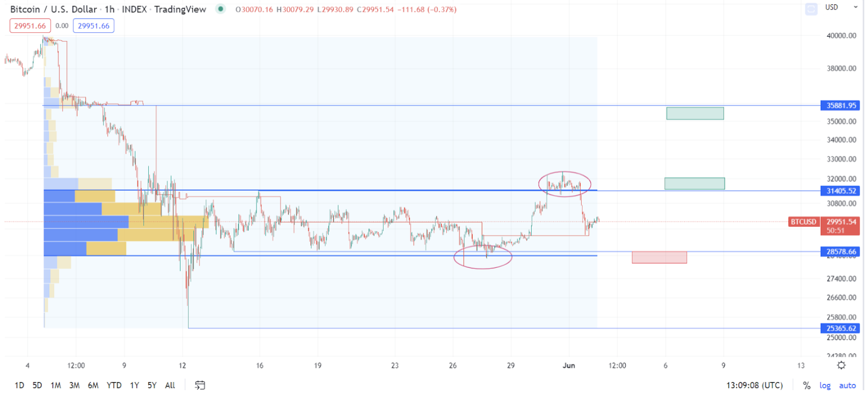This screenshot has height=405, width=868.
Task: Click the fullscreen frame icon beside USD
Action: tap(811, 9)
